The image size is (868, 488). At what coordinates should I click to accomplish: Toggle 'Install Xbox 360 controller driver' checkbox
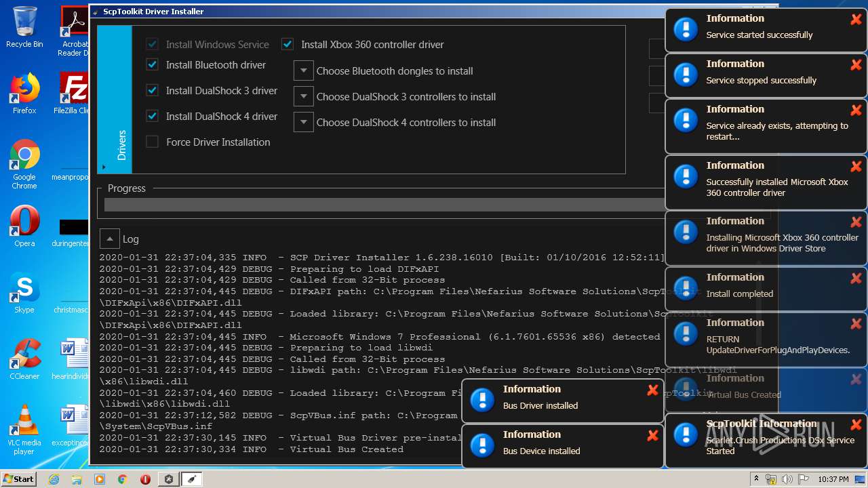(x=288, y=44)
